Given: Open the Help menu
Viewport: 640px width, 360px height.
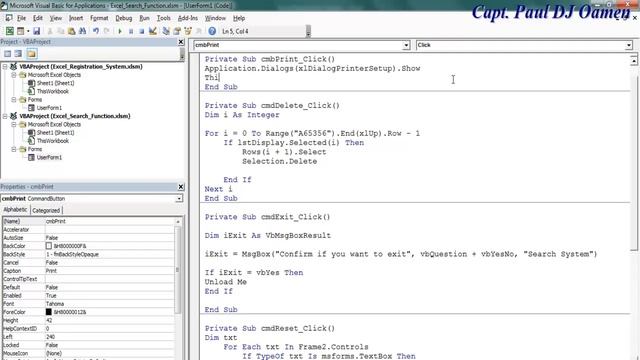Looking at the screenshot, I should [x=239, y=18].
